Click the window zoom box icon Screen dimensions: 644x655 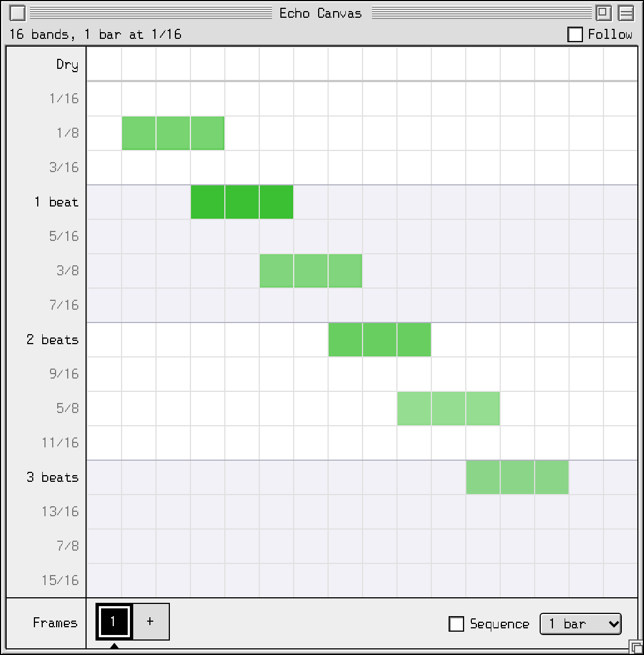[x=603, y=13]
